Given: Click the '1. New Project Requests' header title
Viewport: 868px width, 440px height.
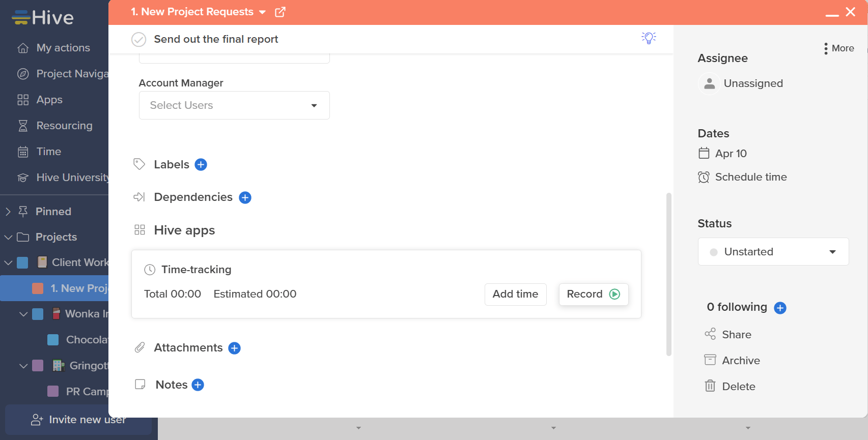Looking at the screenshot, I should point(192,12).
